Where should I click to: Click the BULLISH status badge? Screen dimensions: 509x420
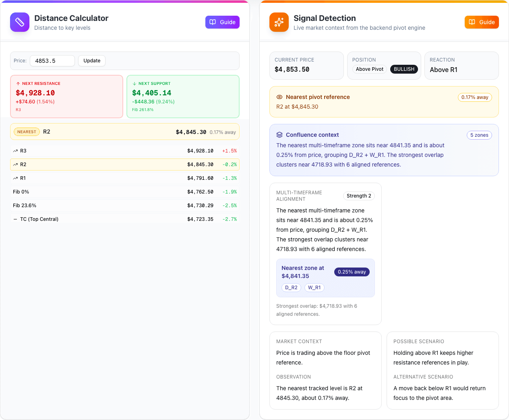[404, 69]
